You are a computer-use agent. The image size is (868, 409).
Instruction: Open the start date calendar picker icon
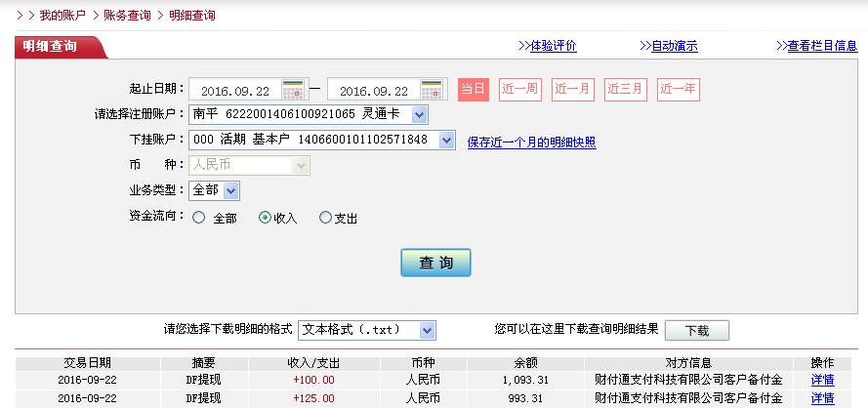(x=293, y=90)
